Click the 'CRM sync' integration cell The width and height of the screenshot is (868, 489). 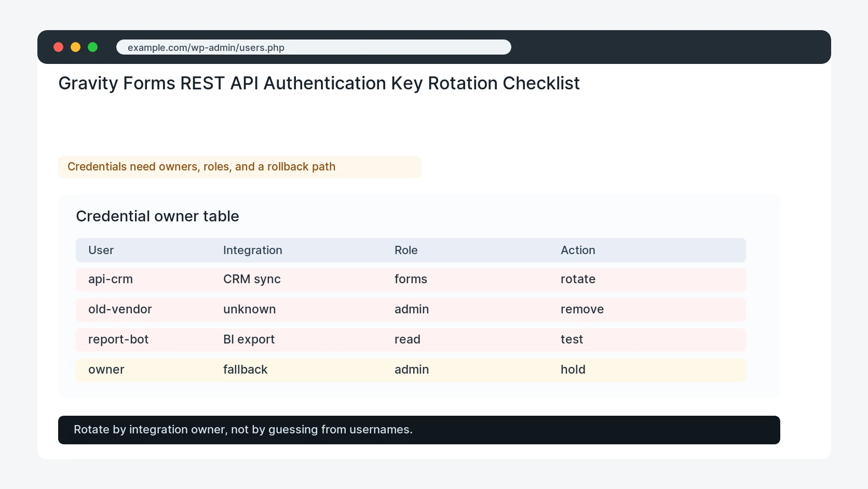coord(252,280)
